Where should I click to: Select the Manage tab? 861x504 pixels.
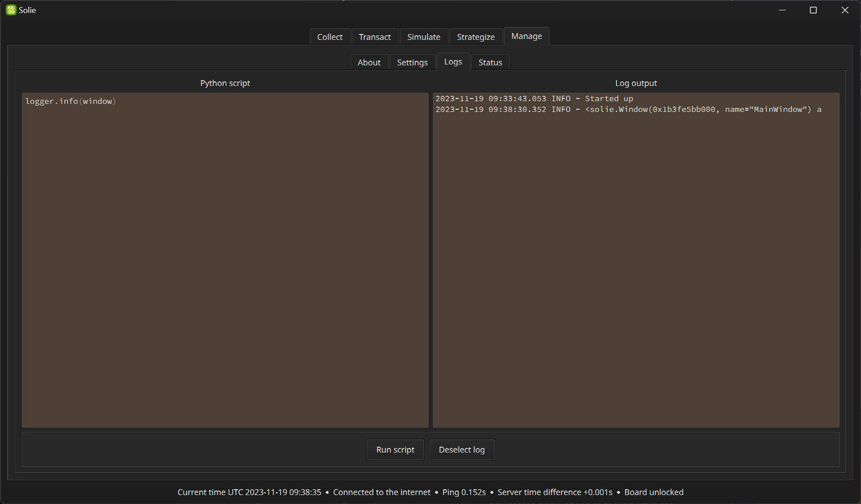tap(526, 36)
